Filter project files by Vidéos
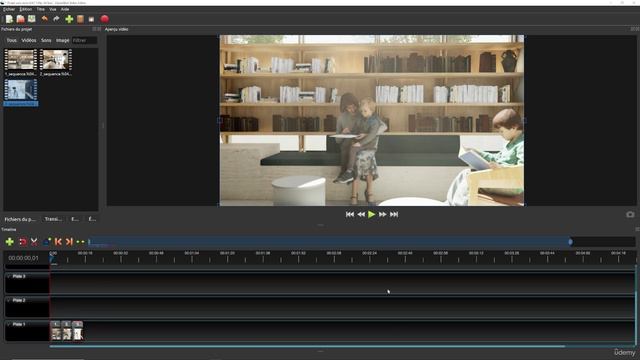This screenshot has height=360, width=640. pos(29,40)
